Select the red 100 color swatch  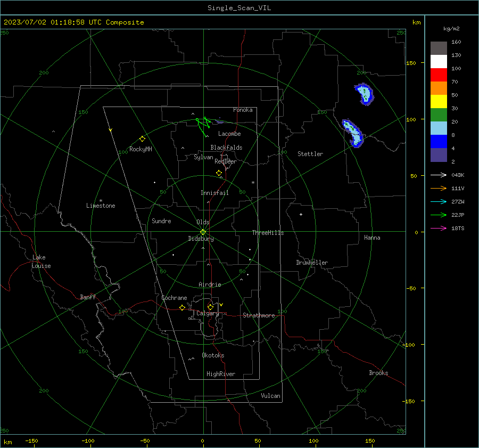439,75
